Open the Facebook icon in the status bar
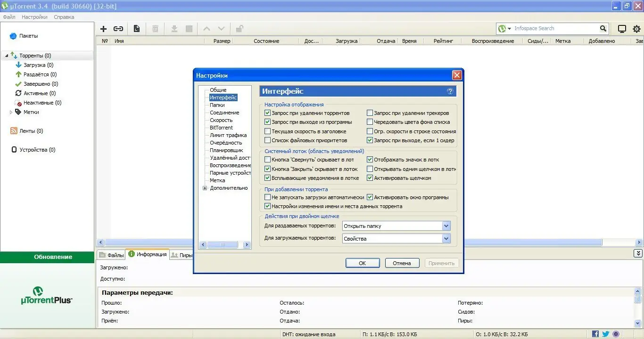The width and height of the screenshot is (644, 339). pyautogui.click(x=595, y=334)
